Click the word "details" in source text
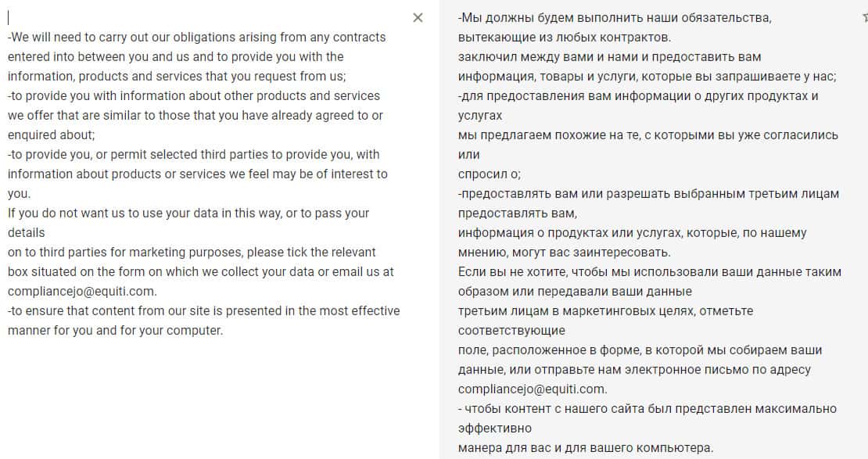Screen dimensions: 868x459 coord(27,232)
